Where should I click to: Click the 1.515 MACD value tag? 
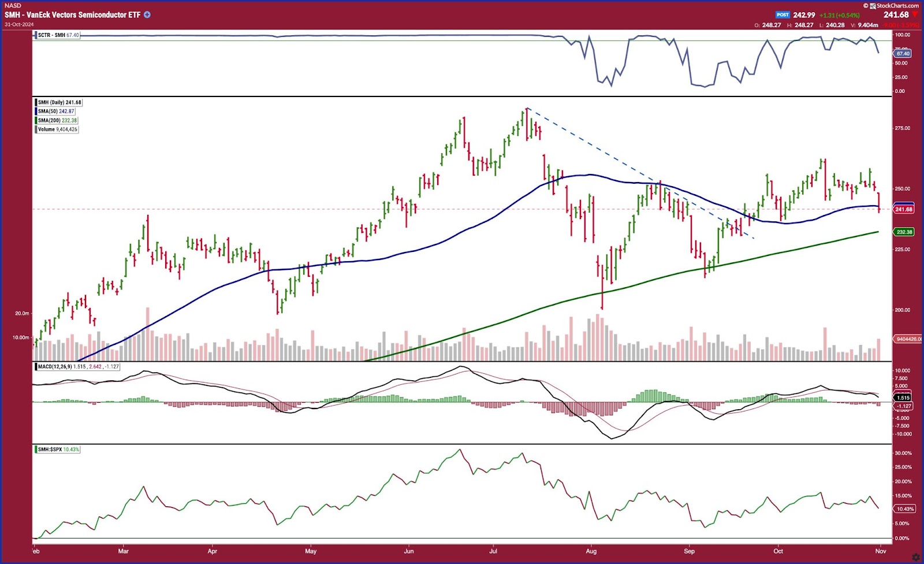point(903,398)
